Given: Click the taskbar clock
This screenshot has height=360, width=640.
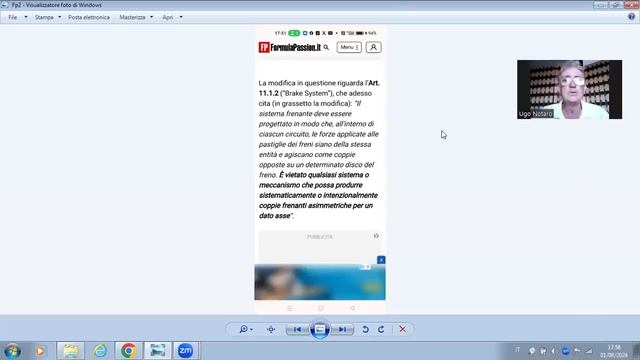Looking at the screenshot, I should coord(613,351).
